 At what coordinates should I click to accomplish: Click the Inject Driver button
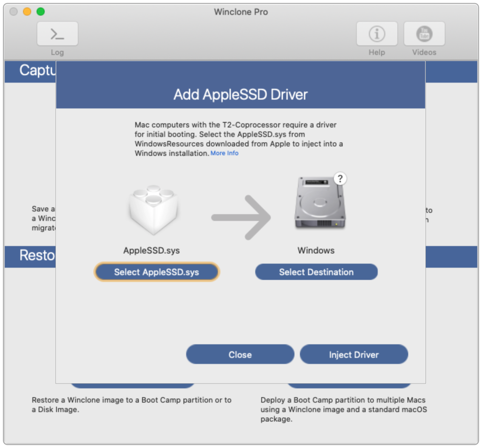(354, 354)
